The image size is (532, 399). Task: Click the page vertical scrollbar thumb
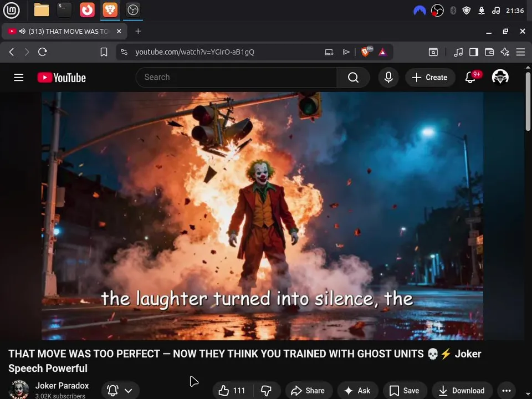[528, 101]
